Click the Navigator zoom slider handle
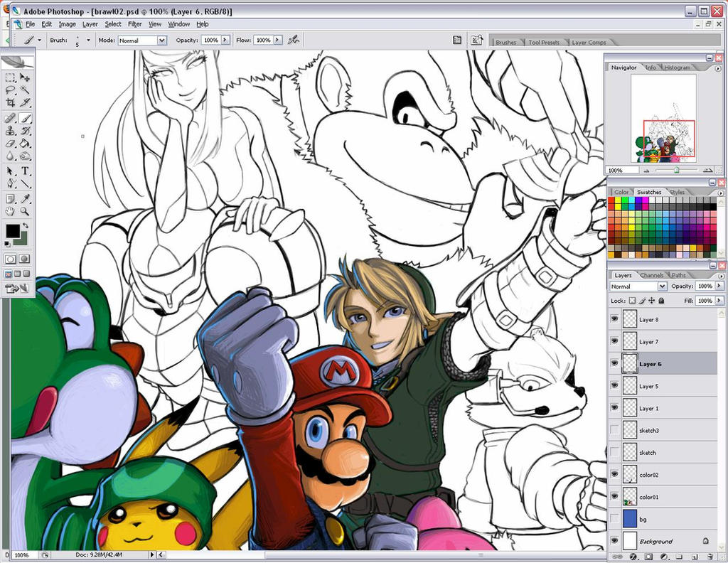Viewport: 728px width, 563px height. 677,171
